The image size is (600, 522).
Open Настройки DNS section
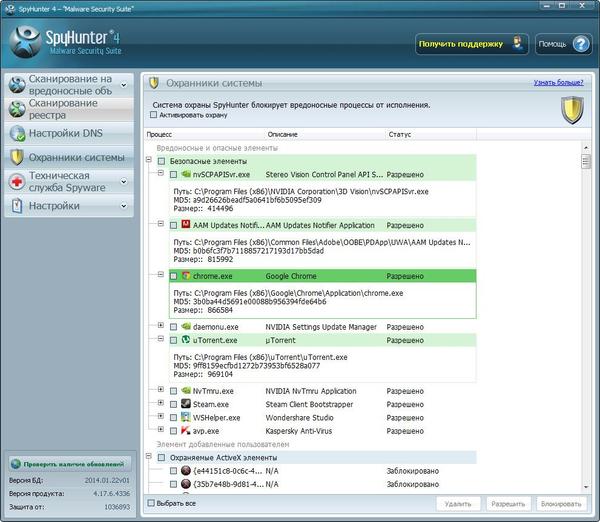pyautogui.click(x=69, y=134)
